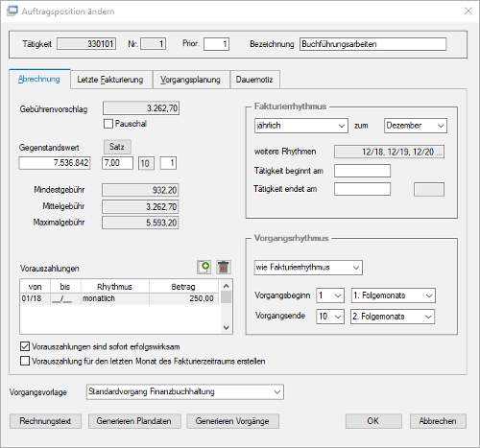
Task: Select the 250,00 Betrag cell
Action: (x=184, y=298)
